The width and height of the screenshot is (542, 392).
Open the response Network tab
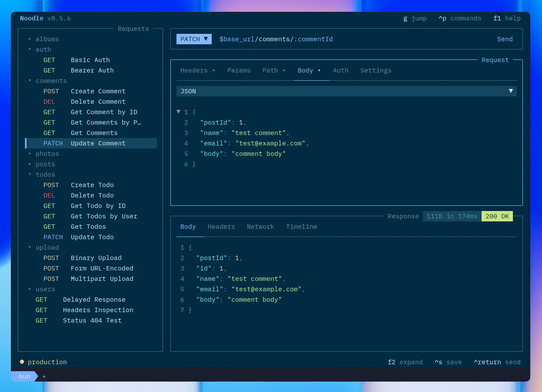click(260, 227)
